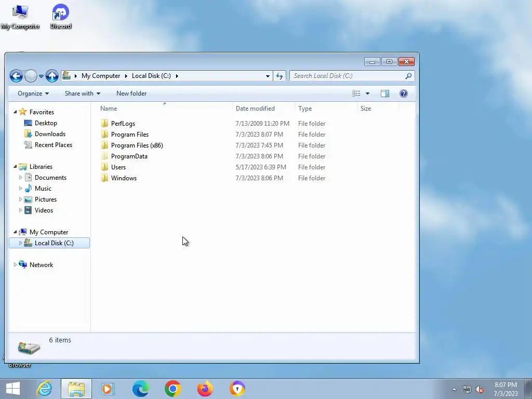This screenshot has height=399, width=532.
Task: Open breadcrumb arrow after My Computer
Action: coord(126,76)
